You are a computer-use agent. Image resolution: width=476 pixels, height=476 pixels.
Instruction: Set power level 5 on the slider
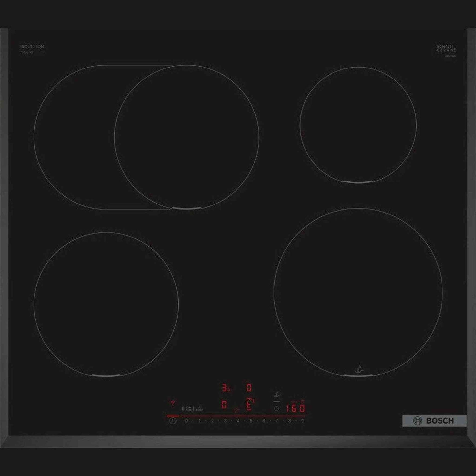(x=251, y=420)
